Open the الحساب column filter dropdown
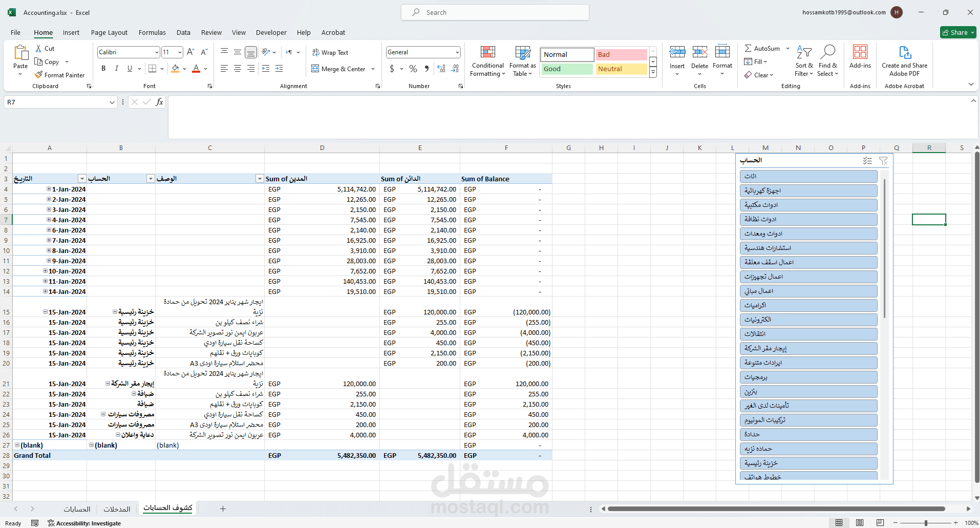The image size is (980, 528). 151,179
